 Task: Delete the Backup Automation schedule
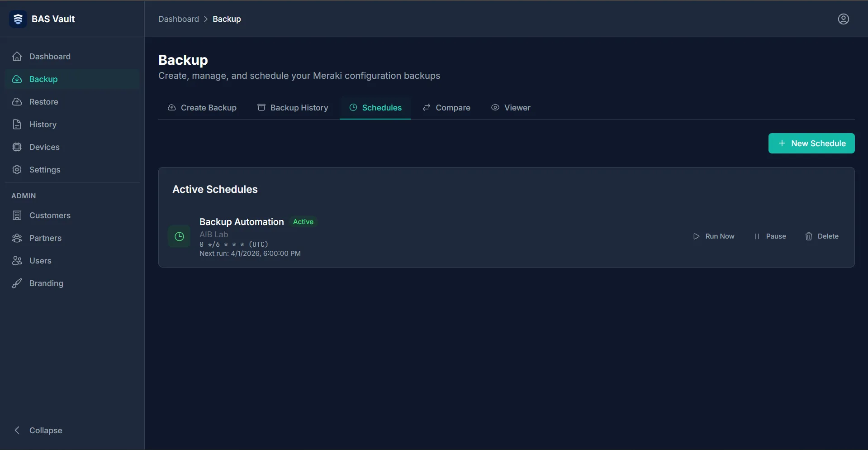(822, 236)
